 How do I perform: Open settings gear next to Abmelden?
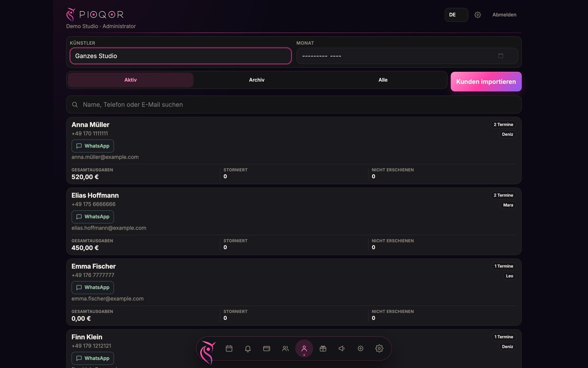pos(478,15)
